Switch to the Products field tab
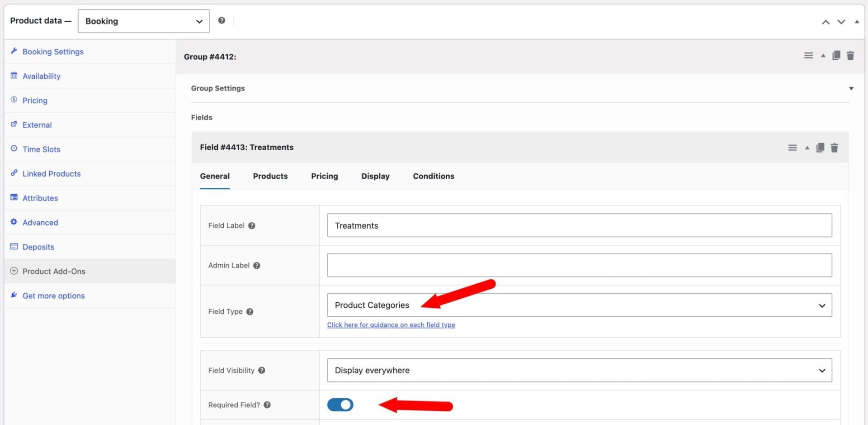Viewport: 868px width, 425px height. point(270,176)
